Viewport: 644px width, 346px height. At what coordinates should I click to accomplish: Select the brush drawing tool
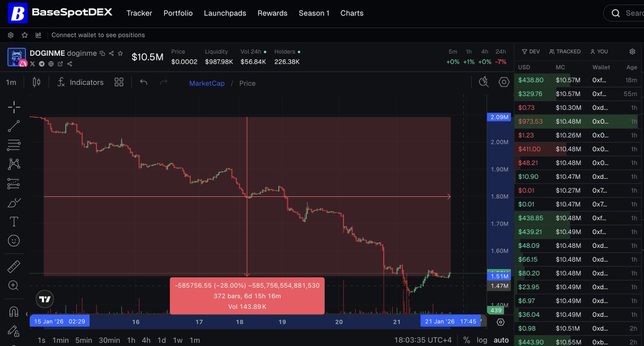(14, 203)
